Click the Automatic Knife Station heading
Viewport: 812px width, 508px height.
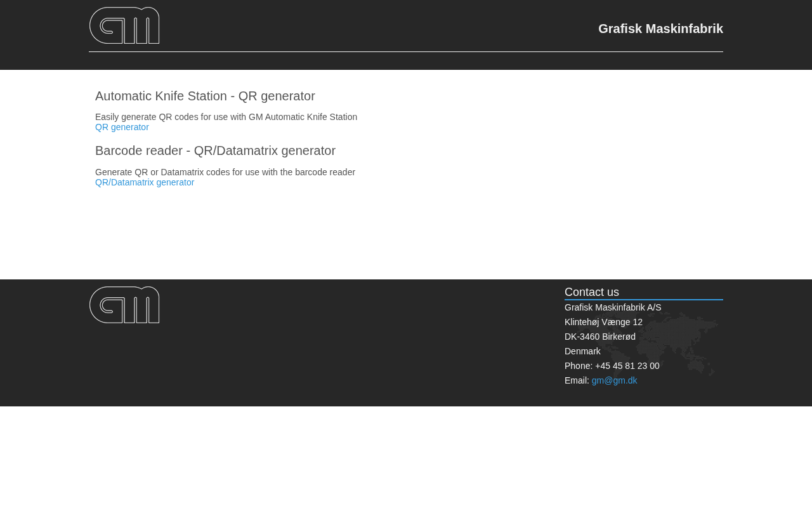tap(205, 96)
